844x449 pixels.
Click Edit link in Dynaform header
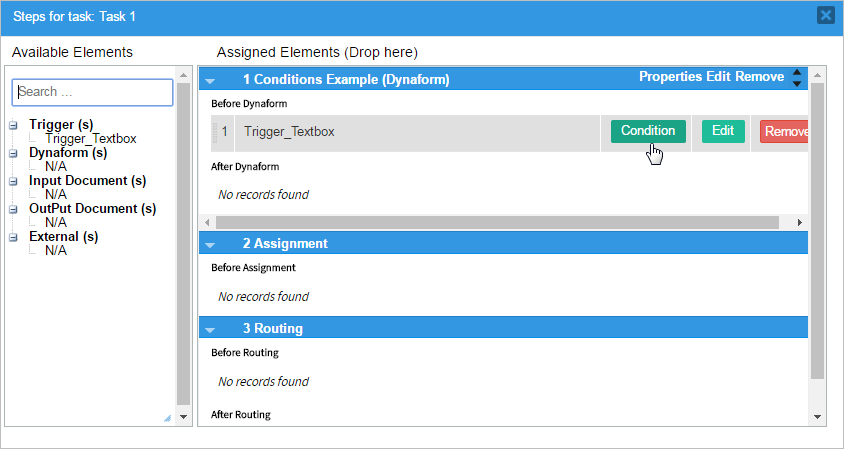[x=718, y=77]
